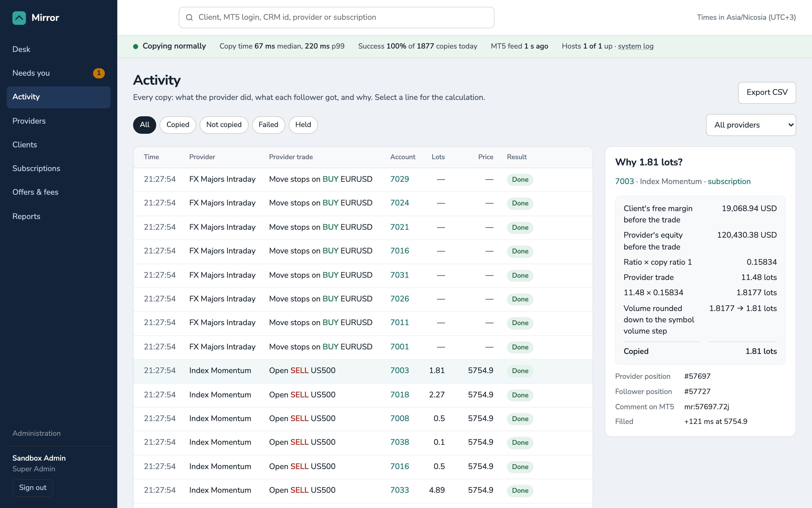This screenshot has width=812, height=508.
Task: Click the green Copying normally status dot
Action: click(x=136, y=46)
